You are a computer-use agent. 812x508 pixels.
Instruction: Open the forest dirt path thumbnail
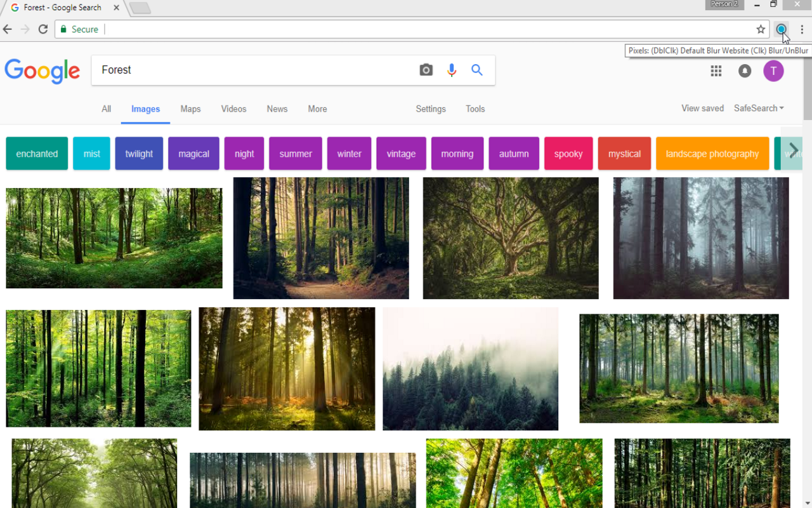pyautogui.click(x=321, y=238)
